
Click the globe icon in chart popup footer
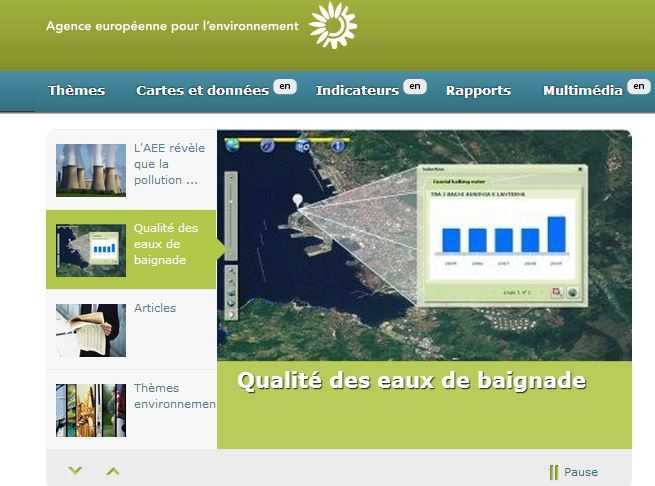pos(573,292)
